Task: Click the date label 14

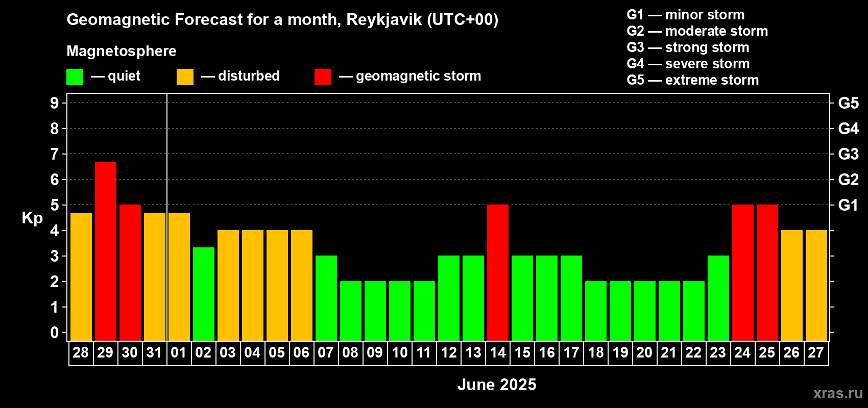Action: tap(498, 353)
